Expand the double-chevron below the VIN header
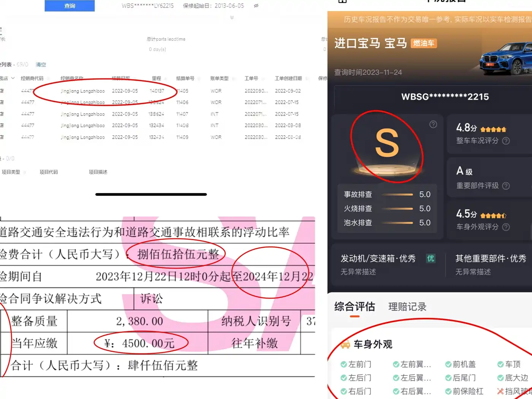 point(232,17)
